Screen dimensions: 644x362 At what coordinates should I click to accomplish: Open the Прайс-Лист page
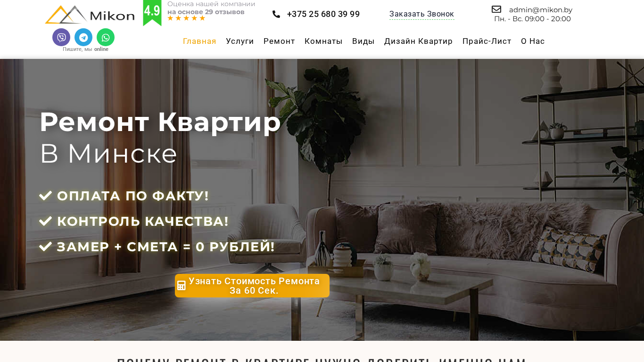click(x=487, y=41)
